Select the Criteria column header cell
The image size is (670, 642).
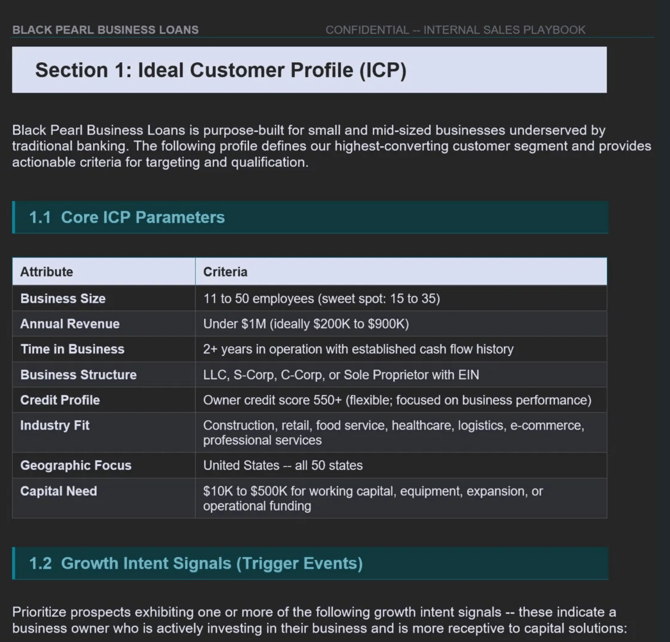coord(401,271)
